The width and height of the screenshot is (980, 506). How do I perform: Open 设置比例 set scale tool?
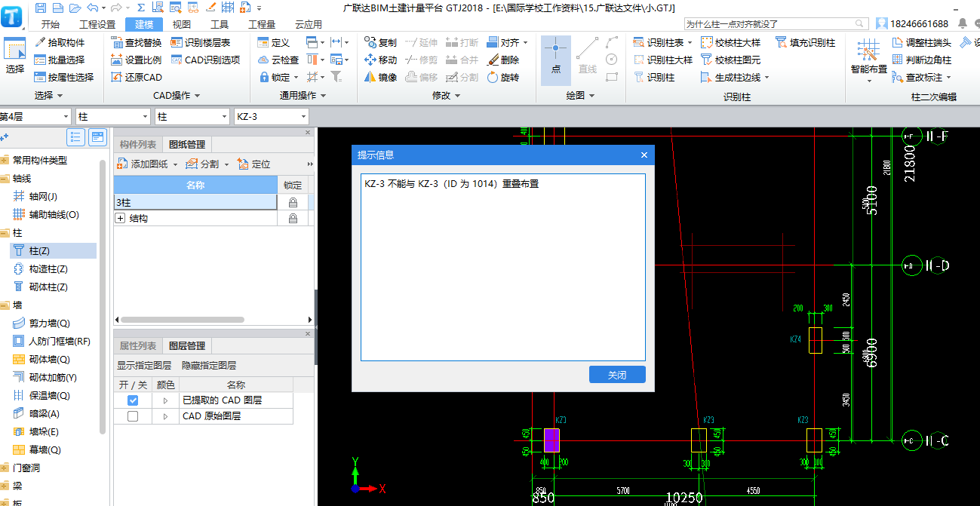[137, 60]
